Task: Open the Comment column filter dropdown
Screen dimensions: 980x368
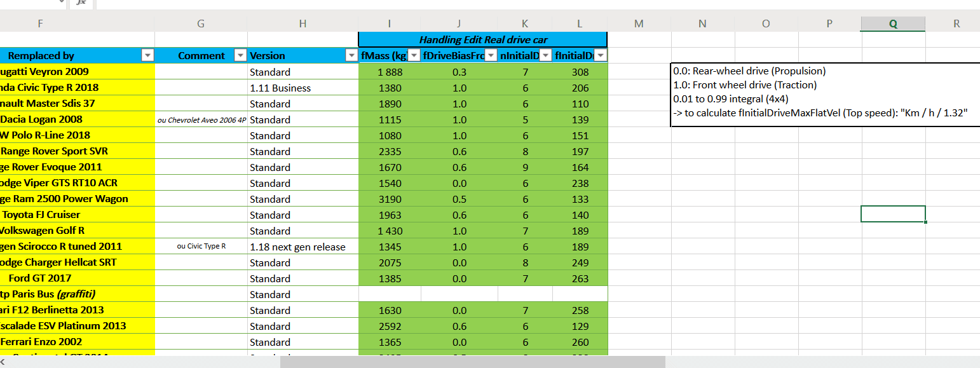Action: 240,56
